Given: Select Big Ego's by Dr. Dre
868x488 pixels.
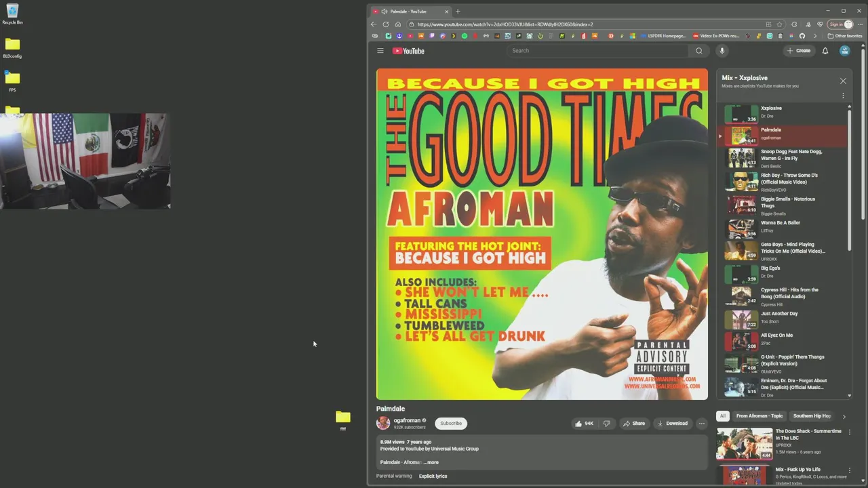Looking at the screenshot, I should pyautogui.click(x=783, y=273).
